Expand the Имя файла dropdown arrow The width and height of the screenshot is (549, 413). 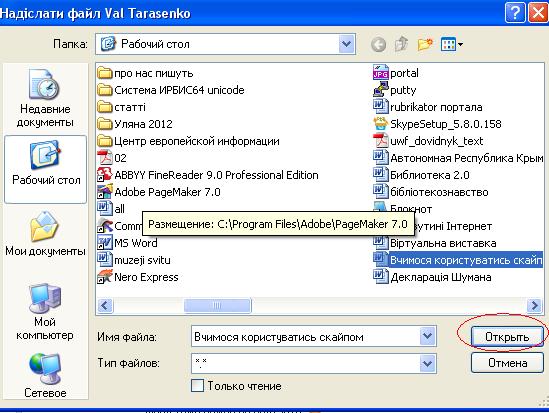[x=427, y=336]
